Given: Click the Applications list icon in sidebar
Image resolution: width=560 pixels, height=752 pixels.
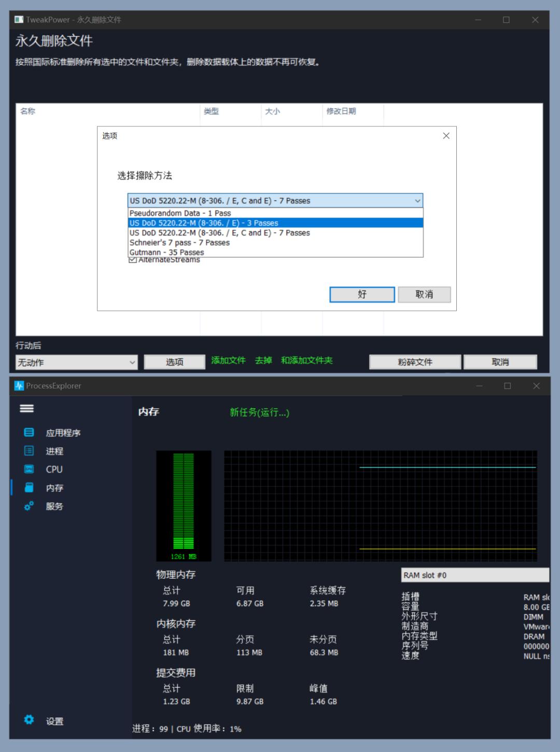Looking at the screenshot, I should pos(29,433).
